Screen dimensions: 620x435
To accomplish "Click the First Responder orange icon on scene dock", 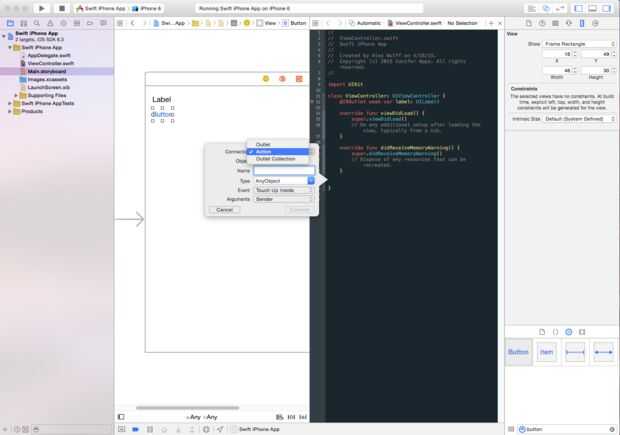I will (282, 79).
